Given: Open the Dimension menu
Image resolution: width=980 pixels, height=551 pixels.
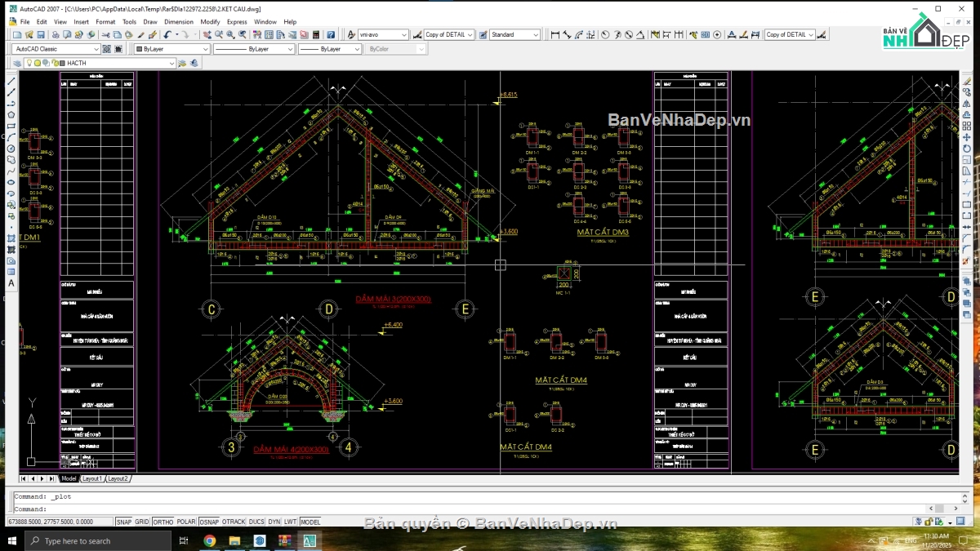Looking at the screenshot, I should 179,22.
